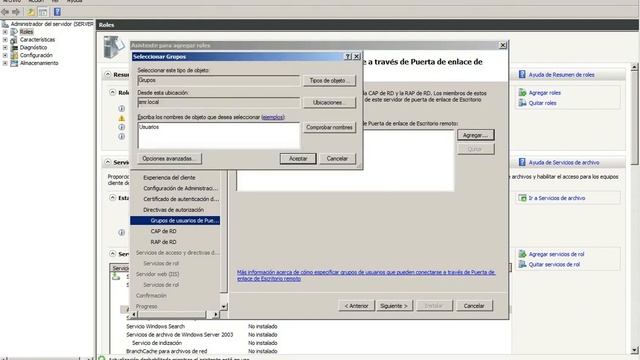This screenshot has height=360, width=640.
Task: Expand the Configuración tree node
Action: 5,55
